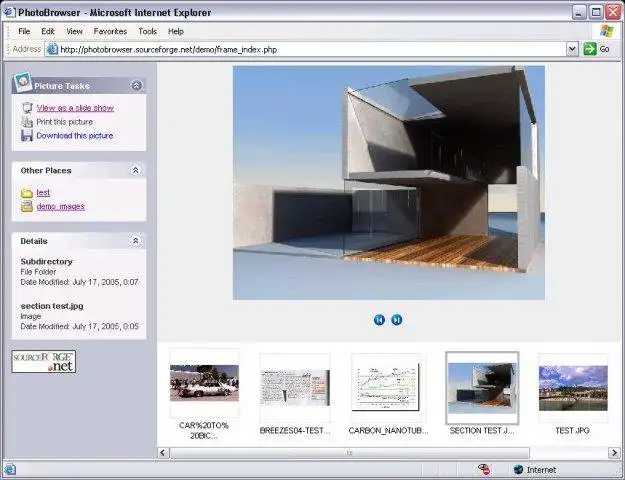This screenshot has height=480, width=625.
Task: Select the BREEZES04-TEST thumbnail
Action: click(295, 388)
